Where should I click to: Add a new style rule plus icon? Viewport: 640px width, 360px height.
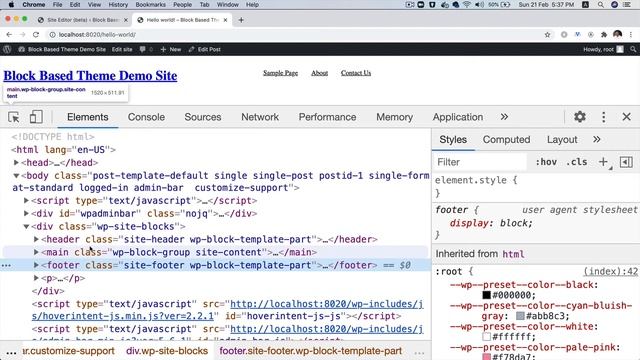[603, 162]
